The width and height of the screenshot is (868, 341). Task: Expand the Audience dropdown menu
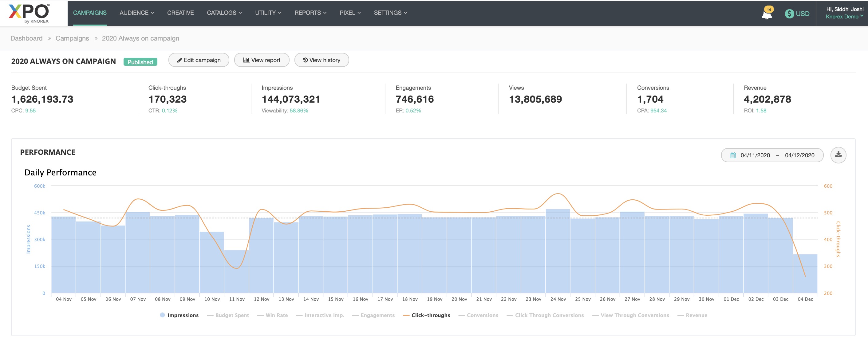136,13
